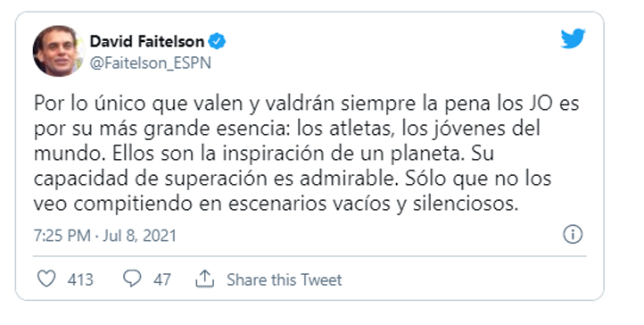Like the tweet with the heart icon
Image resolution: width=644 pixels, height=325 pixels.
[x=46, y=279]
